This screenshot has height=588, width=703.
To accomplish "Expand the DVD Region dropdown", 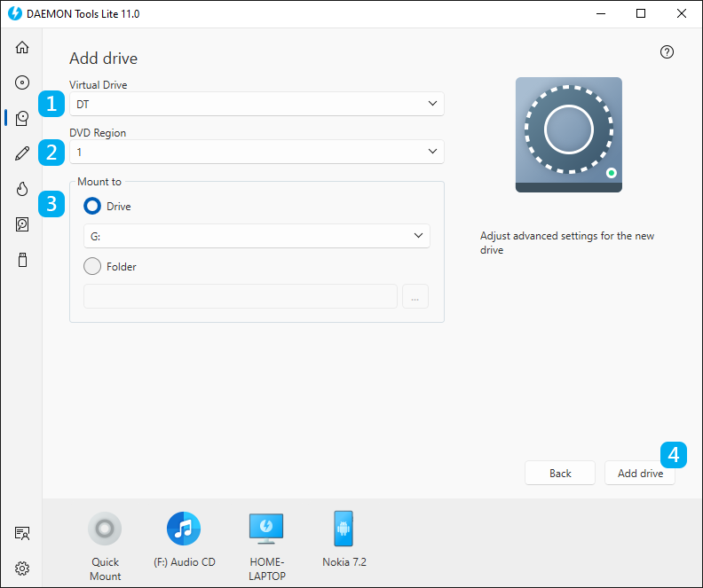I will (x=257, y=152).
